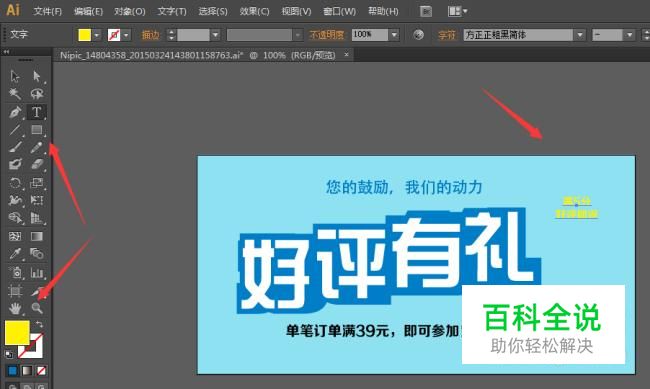Select the Line Segment tool

coord(15,130)
